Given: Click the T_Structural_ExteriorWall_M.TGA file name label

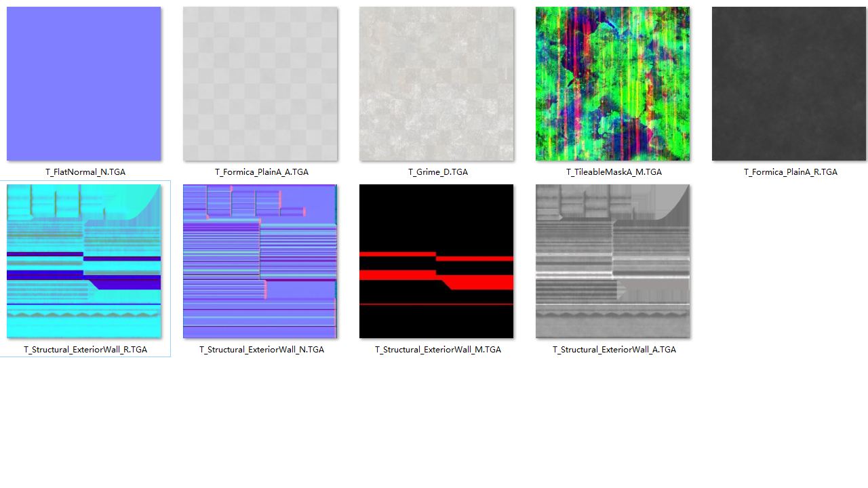Looking at the screenshot, I should tap(438, 350).
